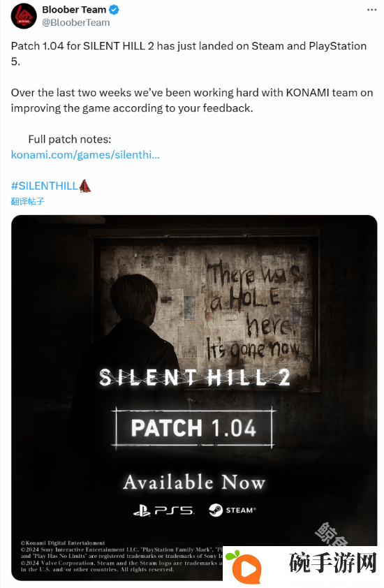Click the PlayStation PS5 logo
The width and height of the screenshot is (384, 588).
click(x=163, y=510)
